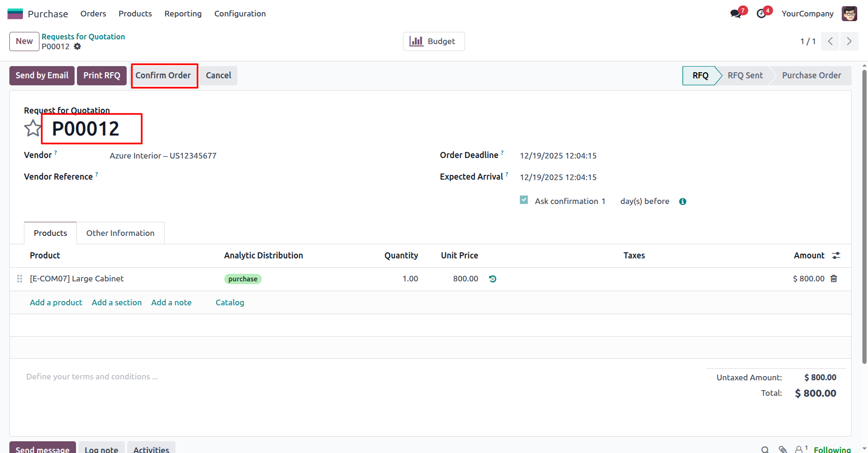
Task: Click the purchase analytic distribution tag
Action: (x=243, y=279)
